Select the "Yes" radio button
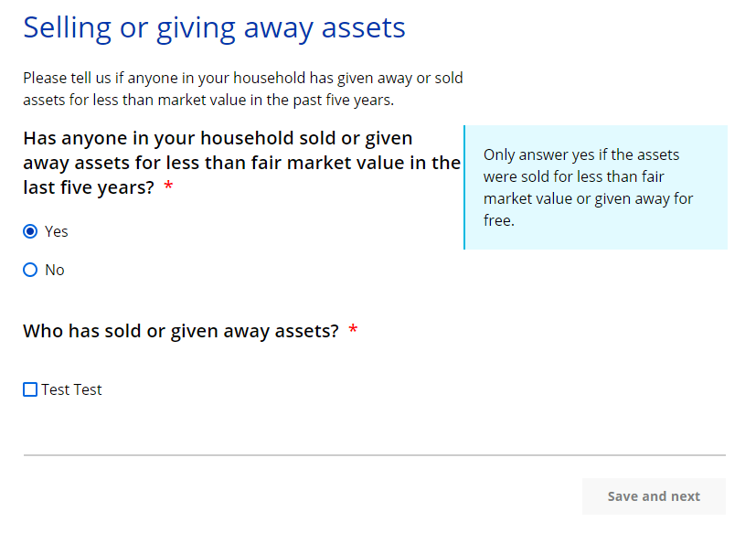Screen dimensions: 756x543 point(30,231)
